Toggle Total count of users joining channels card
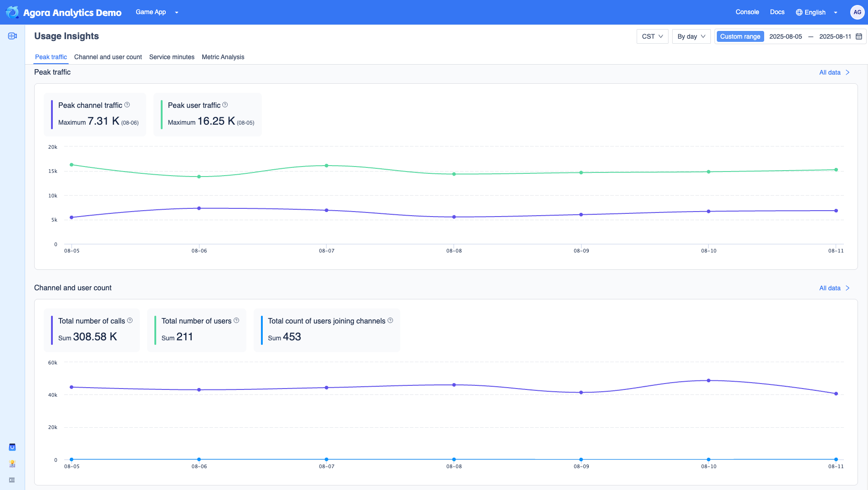 point(327,330)
